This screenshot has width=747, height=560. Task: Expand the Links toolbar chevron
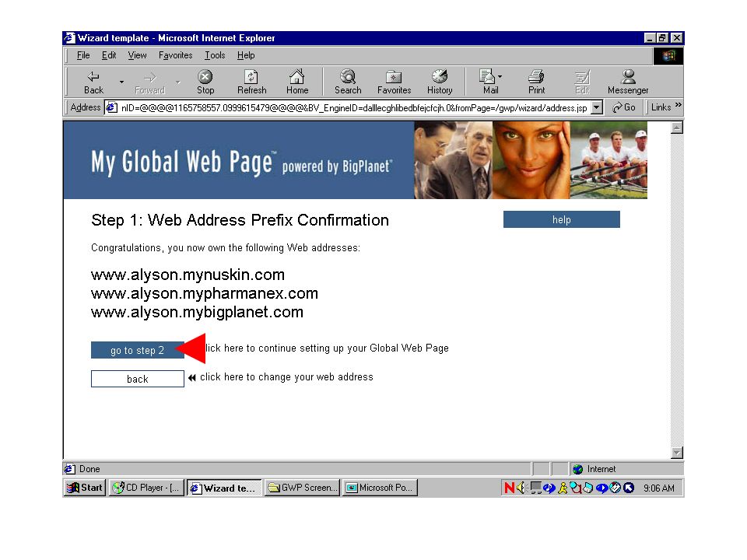coord(678,105)
